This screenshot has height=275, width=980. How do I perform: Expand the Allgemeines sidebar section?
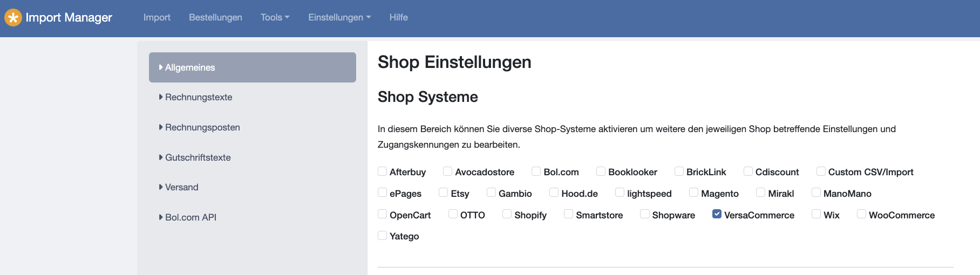click(253, 67)
